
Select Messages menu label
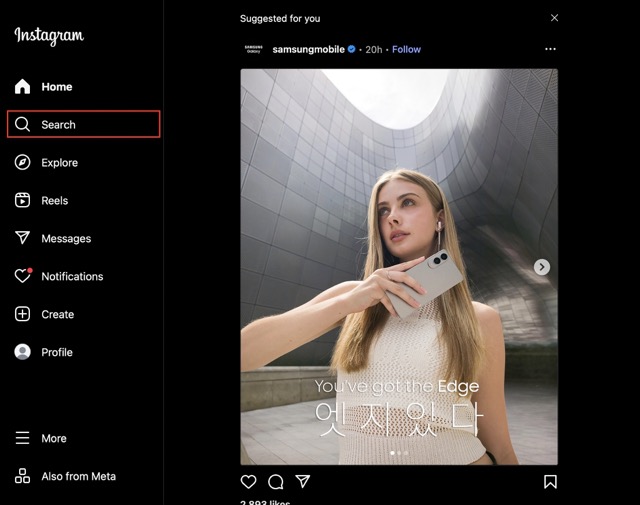click(x=66, y=239)
